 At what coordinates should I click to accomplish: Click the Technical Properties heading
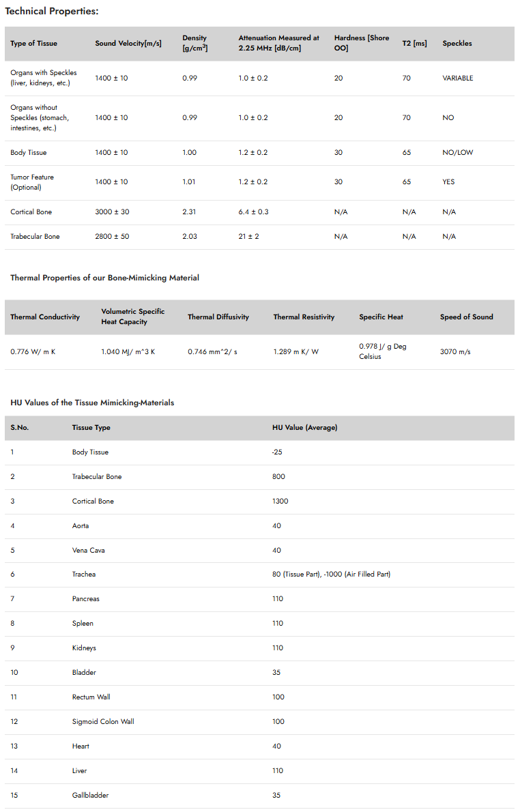pyautogui.click(x=52, y=11)
